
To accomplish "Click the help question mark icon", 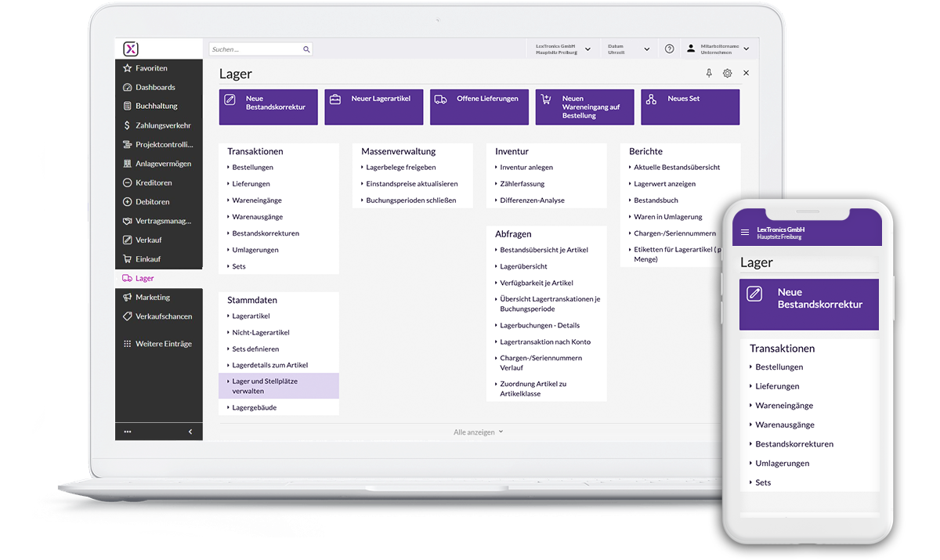I will click(x=669, y=48).
